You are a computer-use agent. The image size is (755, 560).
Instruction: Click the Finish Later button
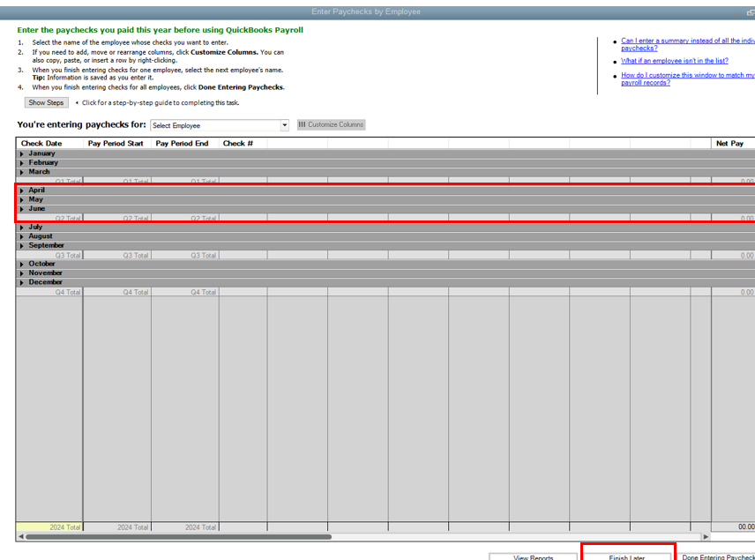coord(626,556)
